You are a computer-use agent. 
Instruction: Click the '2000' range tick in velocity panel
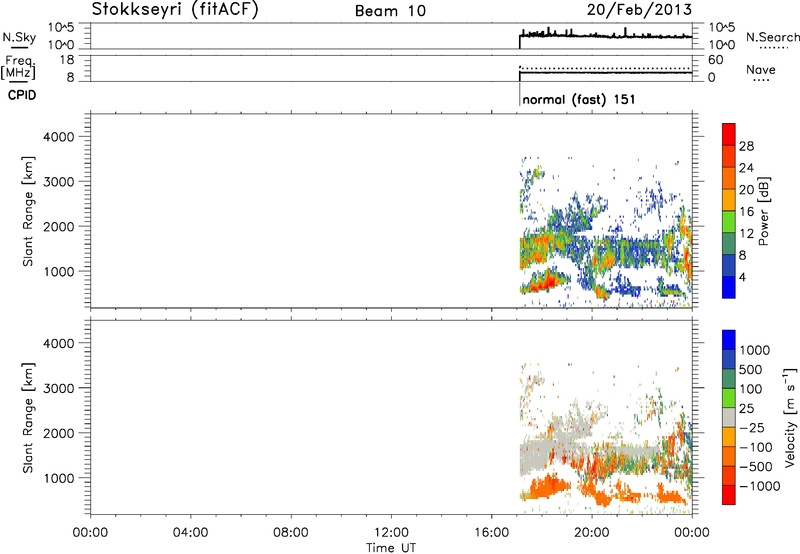pos(59,433)
